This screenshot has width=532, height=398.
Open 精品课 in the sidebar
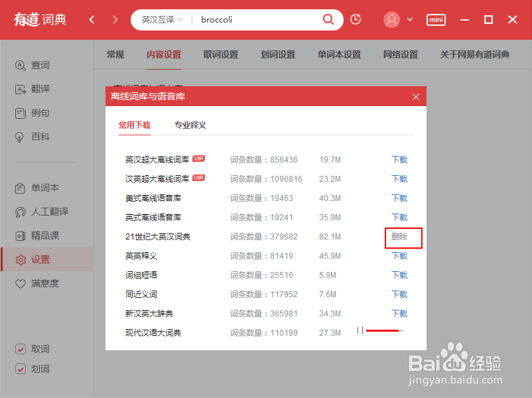37,235
